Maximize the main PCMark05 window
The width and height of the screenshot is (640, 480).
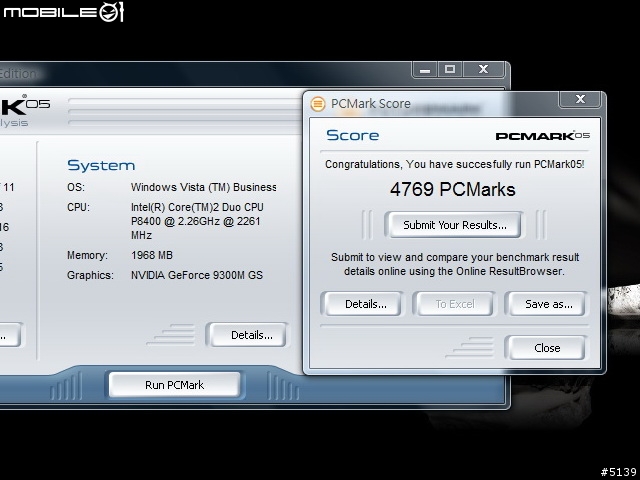[450, 70]
